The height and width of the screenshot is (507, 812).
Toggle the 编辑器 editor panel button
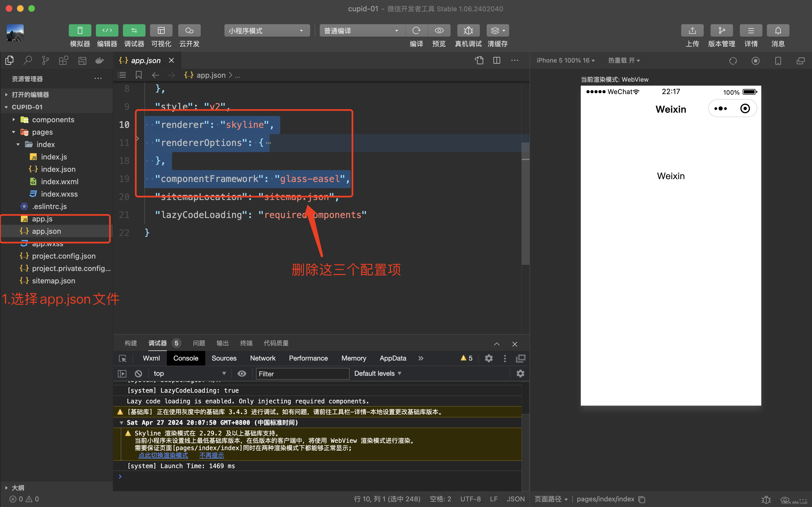pos(107,30)
